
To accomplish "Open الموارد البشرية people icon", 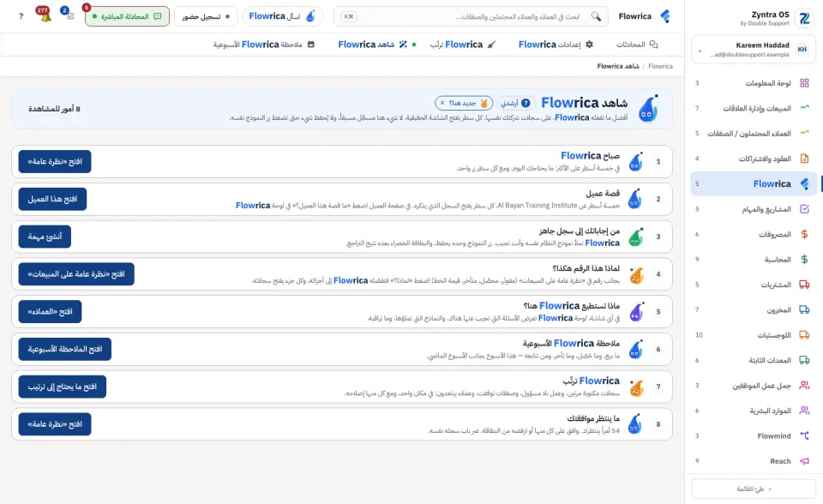I will pyautogui.click(x=804, y=411).
